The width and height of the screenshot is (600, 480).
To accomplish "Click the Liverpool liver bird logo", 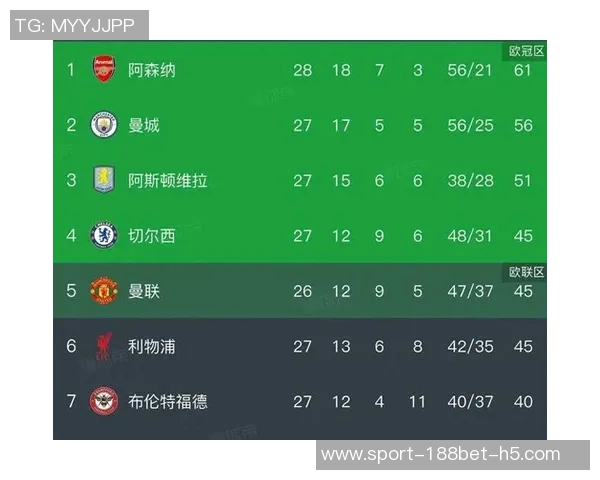I will (104, 346).
